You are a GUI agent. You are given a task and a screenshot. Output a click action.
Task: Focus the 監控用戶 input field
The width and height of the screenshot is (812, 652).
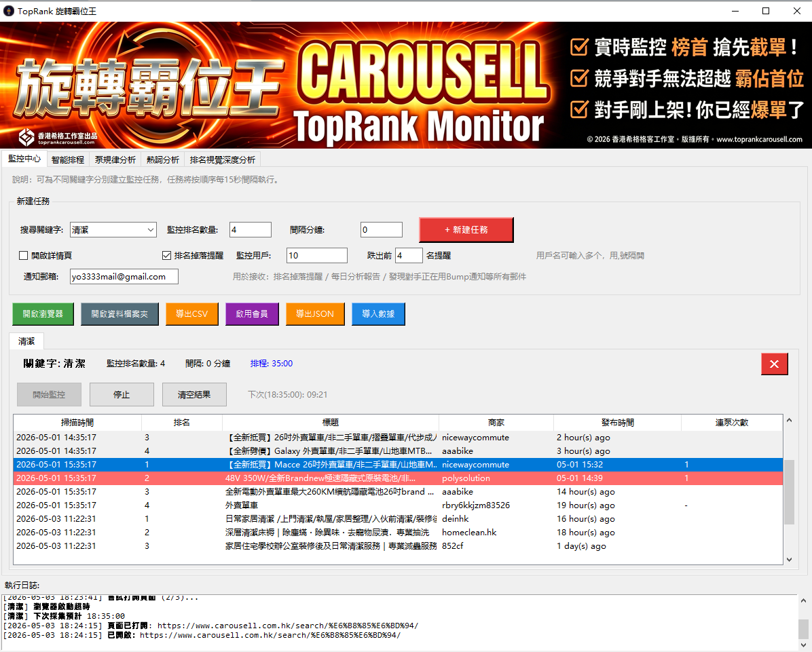point(317,256)
